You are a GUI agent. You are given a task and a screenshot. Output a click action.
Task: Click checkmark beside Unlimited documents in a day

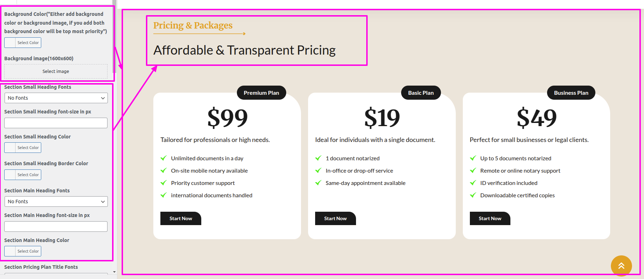pos(164,158)
